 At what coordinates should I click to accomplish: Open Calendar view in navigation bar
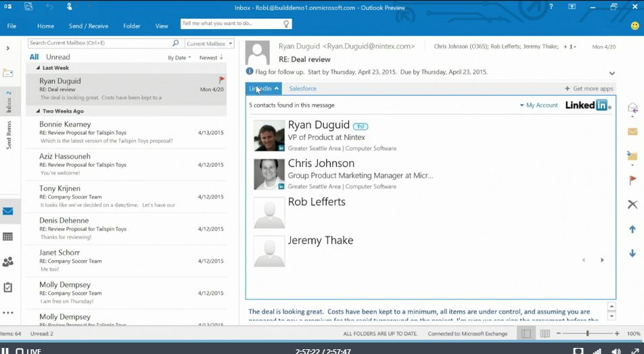click(x=8, y=236)
